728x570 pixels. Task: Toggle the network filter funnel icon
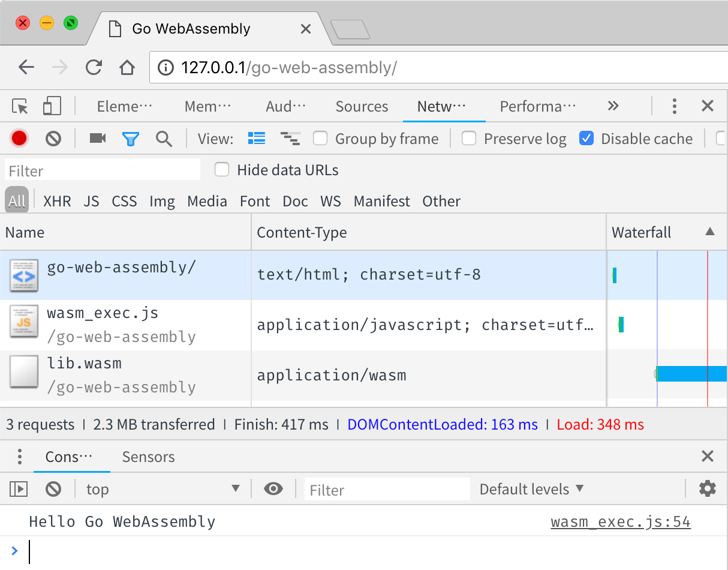(x=131, y=139)
